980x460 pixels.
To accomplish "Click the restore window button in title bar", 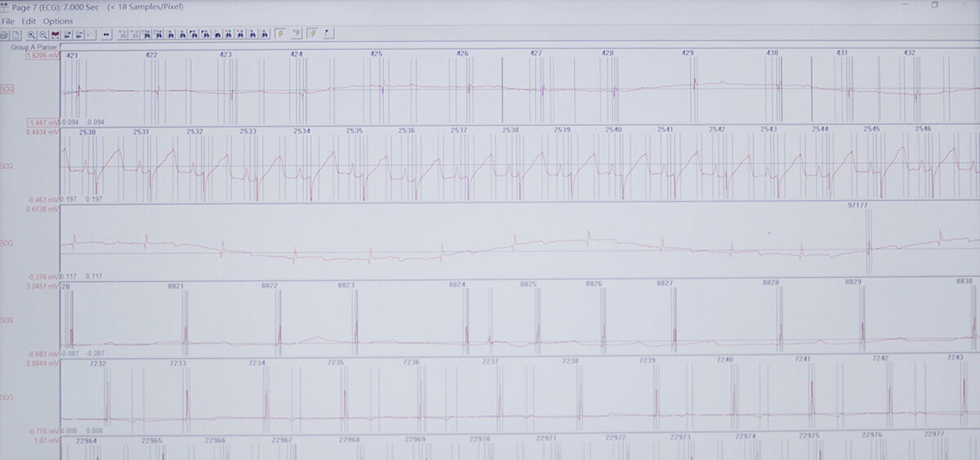I will pos(934,5).
